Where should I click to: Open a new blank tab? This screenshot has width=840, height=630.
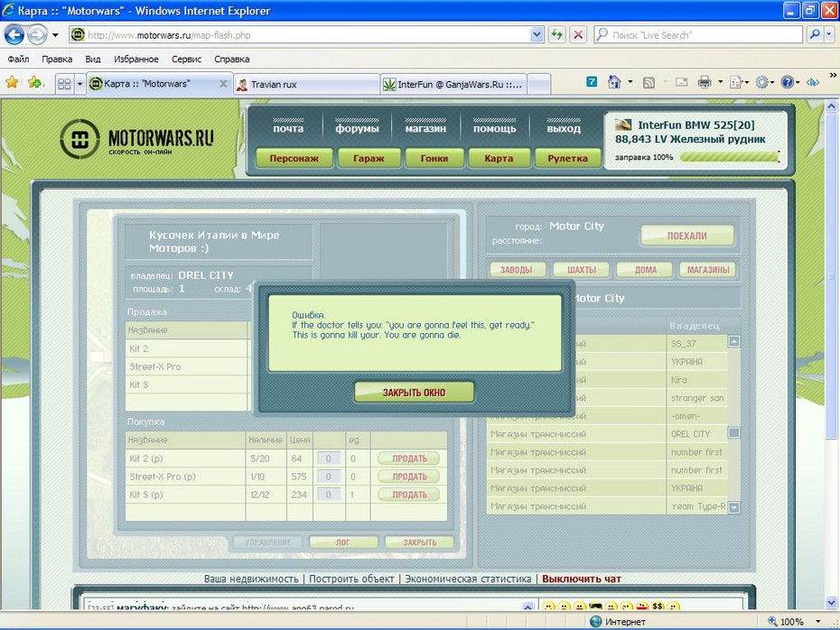539,85
